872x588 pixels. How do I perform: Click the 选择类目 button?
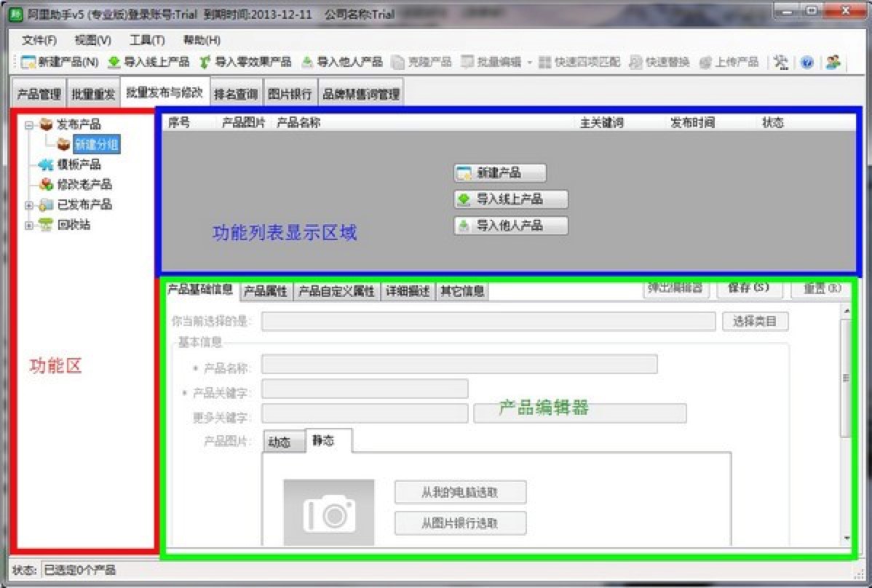tap(755, 321)
